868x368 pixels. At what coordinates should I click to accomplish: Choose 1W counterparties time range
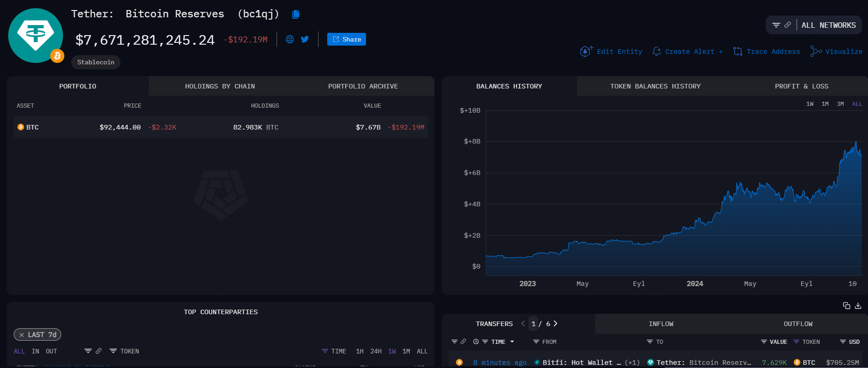tap(392, 351)
